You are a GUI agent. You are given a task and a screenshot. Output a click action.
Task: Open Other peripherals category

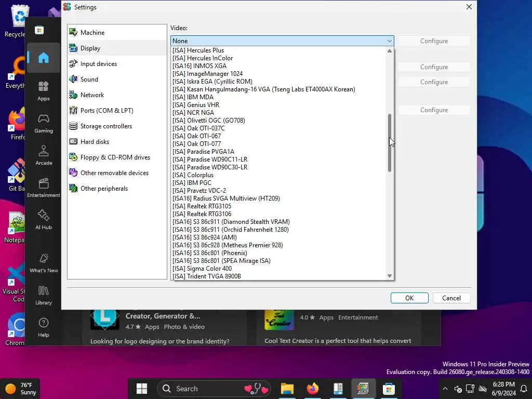pyautogui.click(x=117, y=189)
